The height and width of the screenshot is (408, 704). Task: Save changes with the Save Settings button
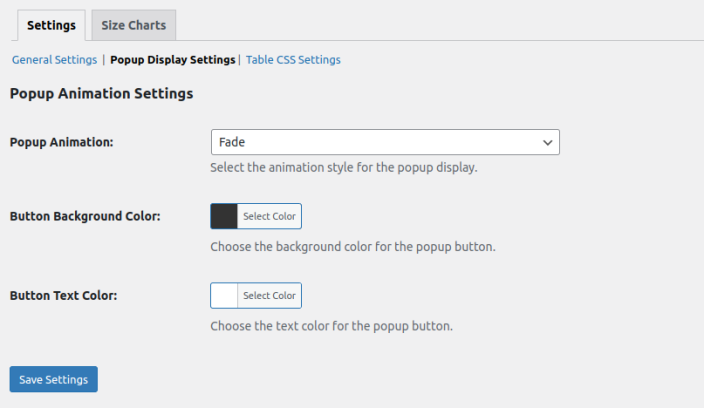tap(53, 379)
